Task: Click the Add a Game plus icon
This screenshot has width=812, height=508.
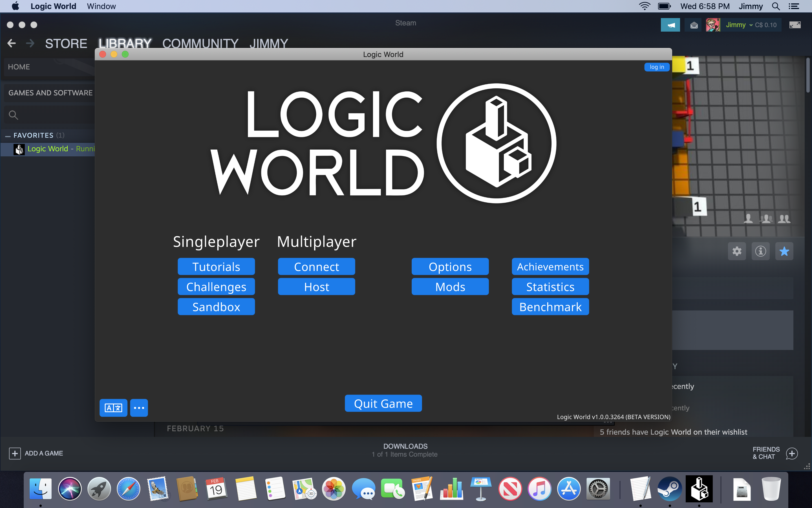Action: click(x=15, y=453)
